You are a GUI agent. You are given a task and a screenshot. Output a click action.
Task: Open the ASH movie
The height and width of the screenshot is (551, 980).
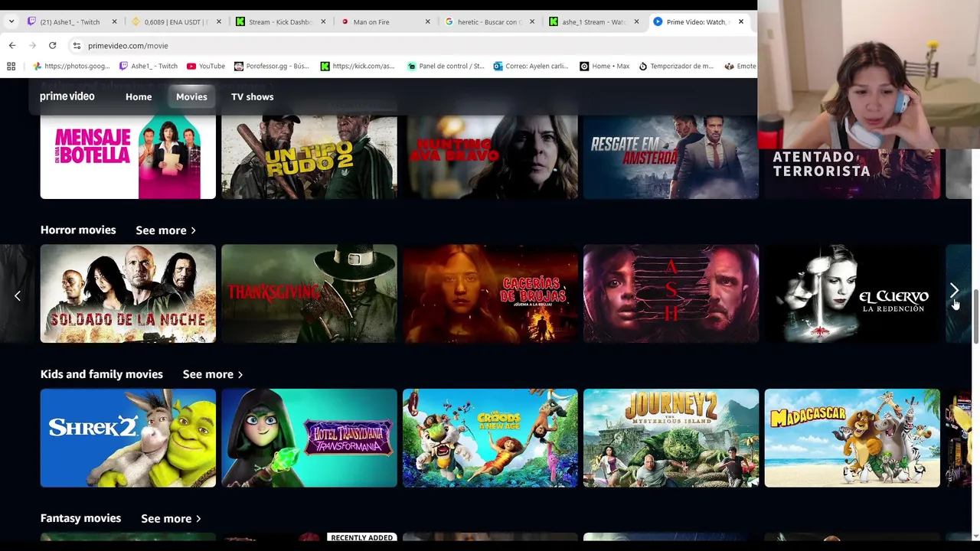point(671,294)
